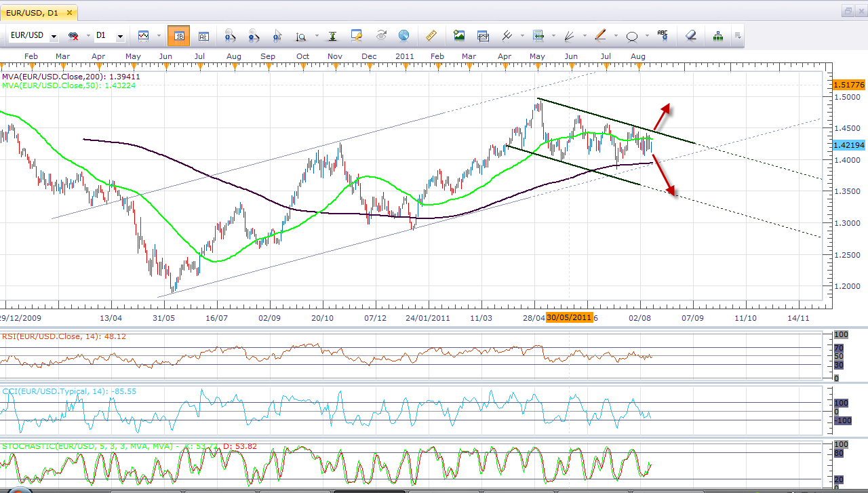Click the orange 1.51776 price marker

[x=848, y=85]
